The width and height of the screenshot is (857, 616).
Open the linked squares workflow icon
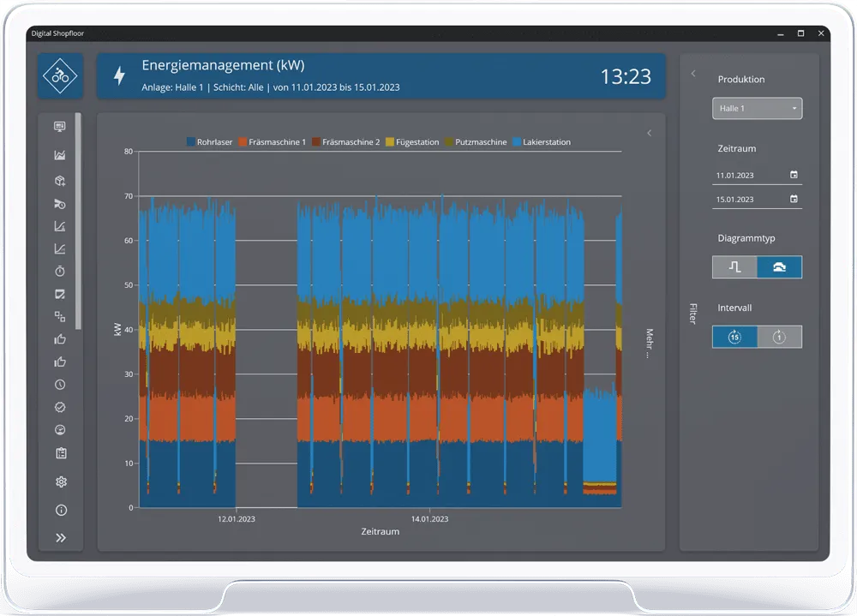(60, 316)
